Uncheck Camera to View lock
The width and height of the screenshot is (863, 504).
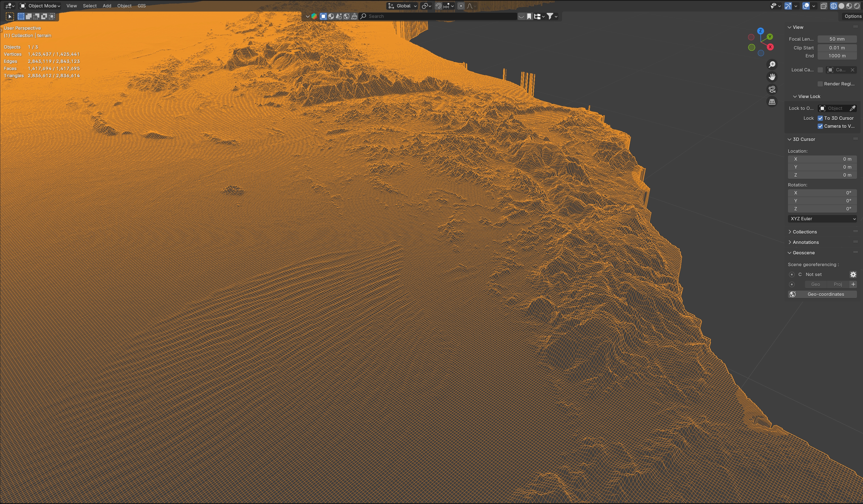point(820,126)
